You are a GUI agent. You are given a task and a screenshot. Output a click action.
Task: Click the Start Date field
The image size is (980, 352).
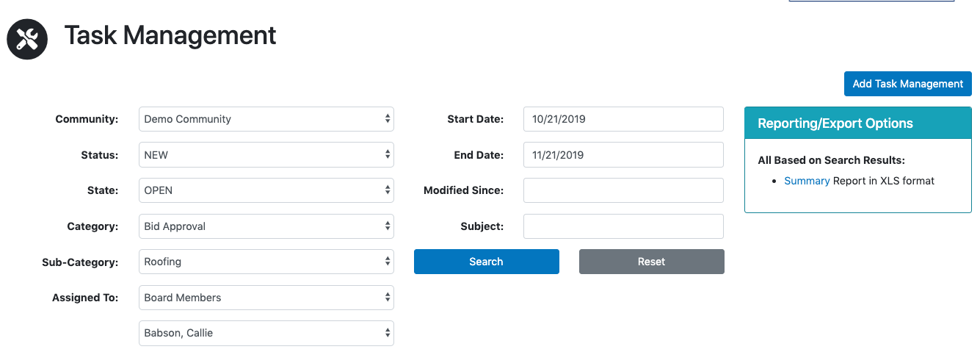tap(623, 119)
